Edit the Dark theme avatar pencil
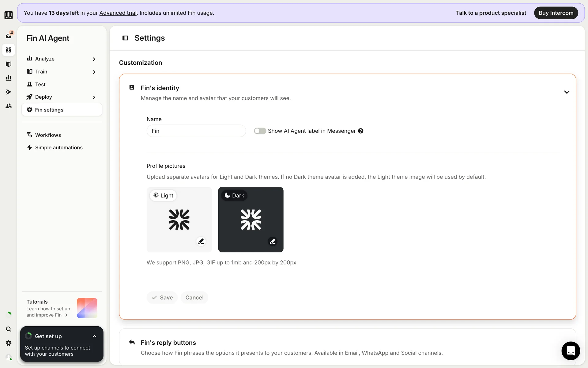 point(273,241)
